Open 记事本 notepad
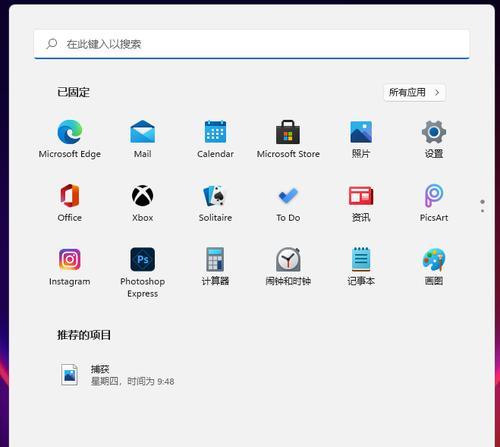Image resolution: width=500 pixels, height=447 pixels. coord(361,267)
